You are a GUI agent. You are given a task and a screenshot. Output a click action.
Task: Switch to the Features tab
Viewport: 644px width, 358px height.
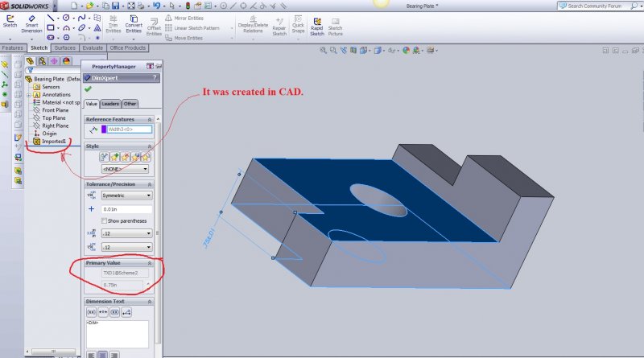tap(14, 47)
